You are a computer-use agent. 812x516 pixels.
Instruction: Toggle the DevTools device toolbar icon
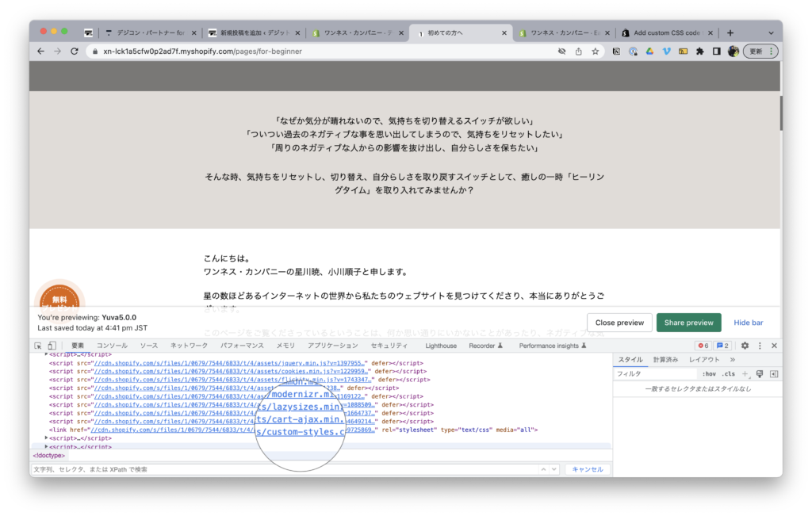(x=52, y=346)
